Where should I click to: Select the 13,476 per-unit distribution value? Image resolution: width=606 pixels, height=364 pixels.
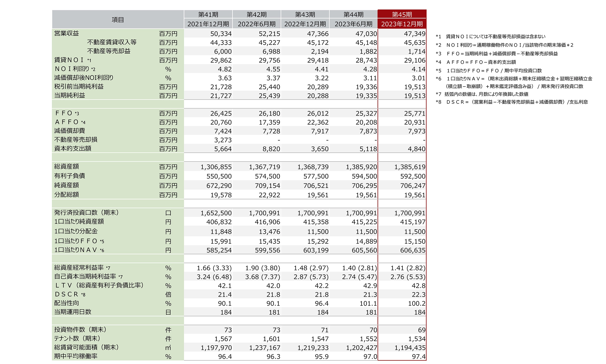[x=269, y=232]
